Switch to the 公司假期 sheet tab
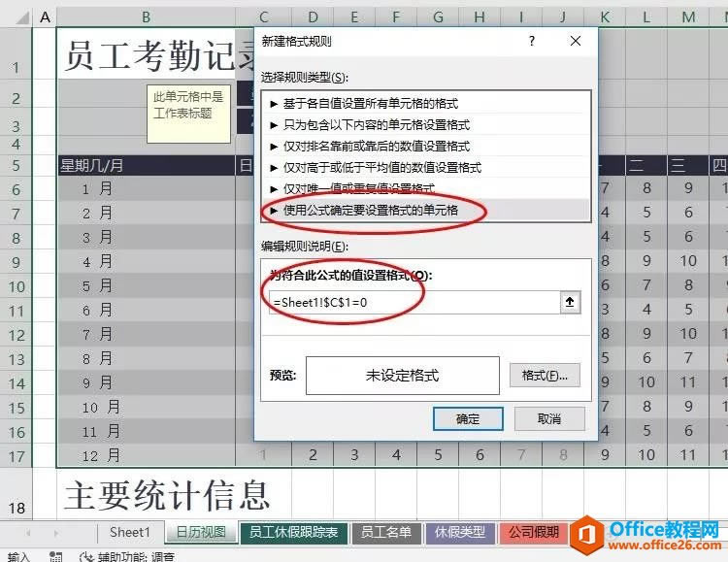 pyautogui.click(x=533, y=532)
